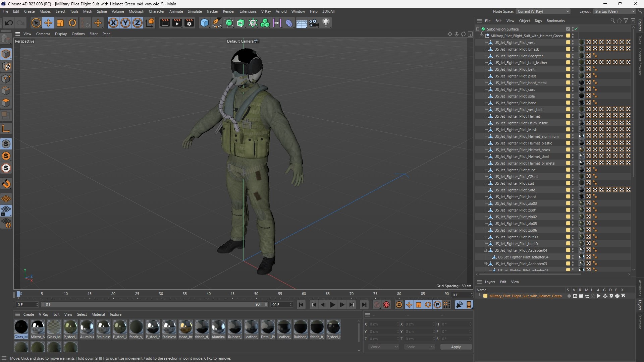The height and width of the screenshot is (362, 644).
Task: Click the Undo arrow icon
Action: tap(9, 23)
